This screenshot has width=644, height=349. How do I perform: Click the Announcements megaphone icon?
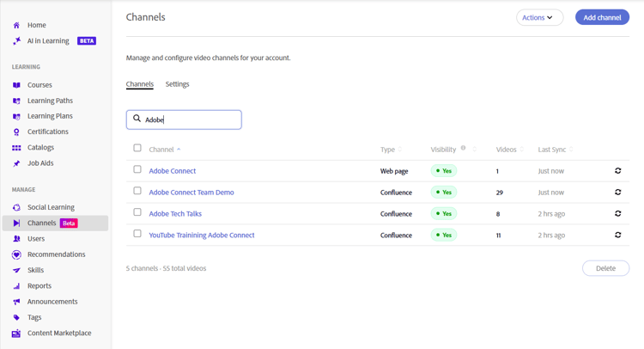point(16,302)
